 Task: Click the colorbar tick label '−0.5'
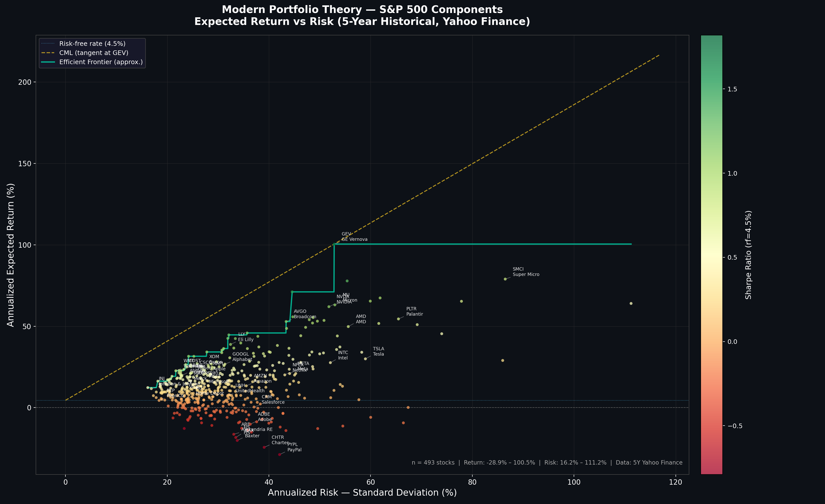point(735,426)
